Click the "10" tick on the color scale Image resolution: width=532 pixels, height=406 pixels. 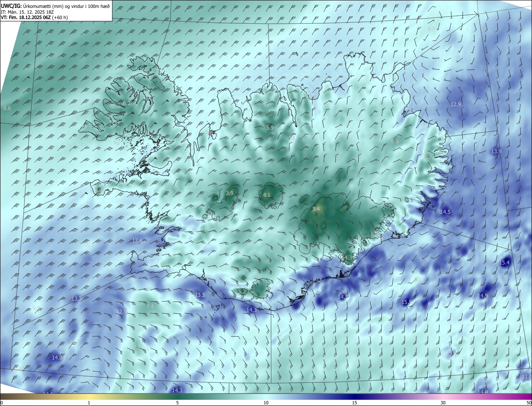point(266,403)
